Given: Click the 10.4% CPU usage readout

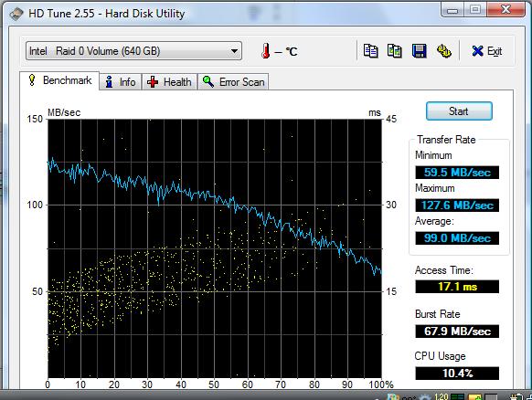Looking at the screenshot, I should pyautogui.click(x=457, y=374).
